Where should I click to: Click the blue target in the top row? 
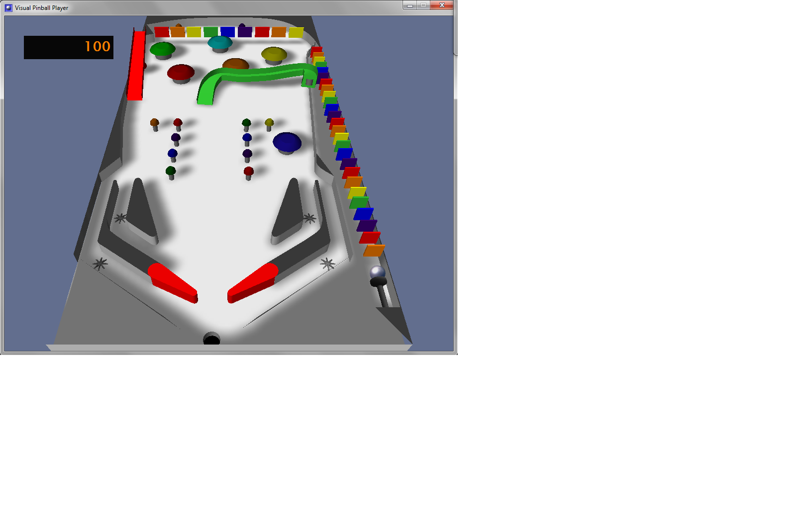coord(227,32)
